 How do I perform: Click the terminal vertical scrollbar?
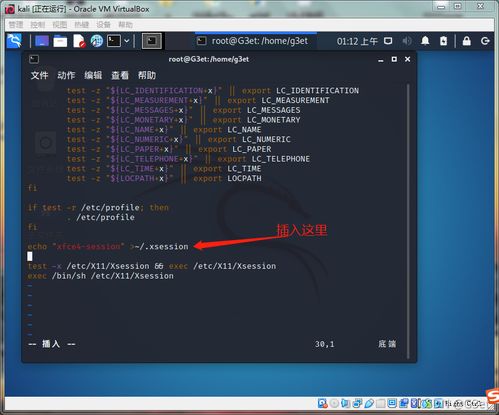(x=408, y=221)
